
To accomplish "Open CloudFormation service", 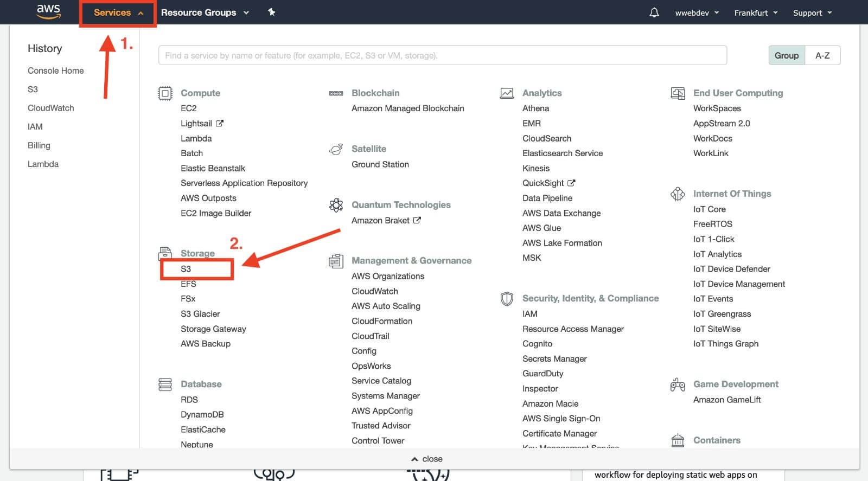I will [382, 321].
